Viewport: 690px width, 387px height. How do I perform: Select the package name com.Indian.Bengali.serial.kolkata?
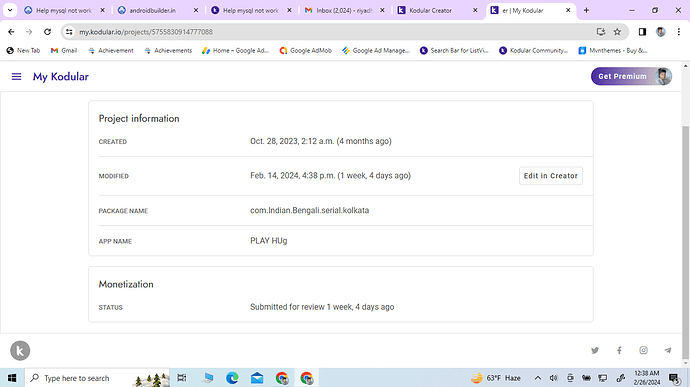pyautogui.click(x=309, y=210)
